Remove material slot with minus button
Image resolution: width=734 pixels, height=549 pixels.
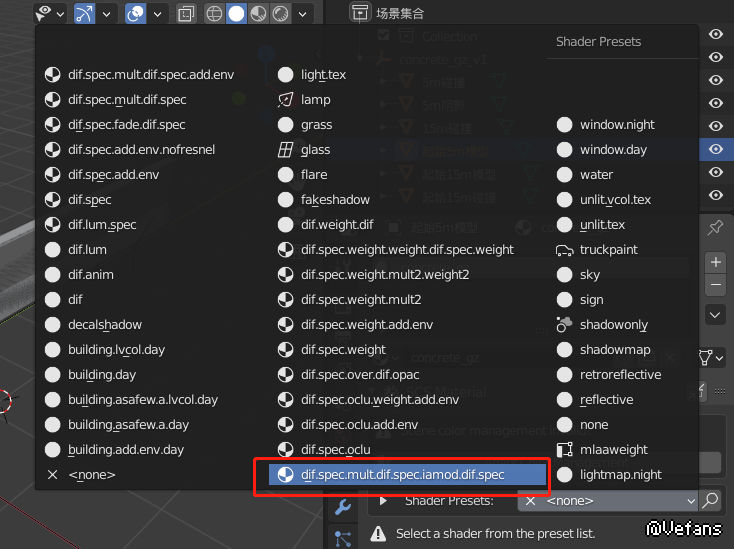[x=716, y=285]
